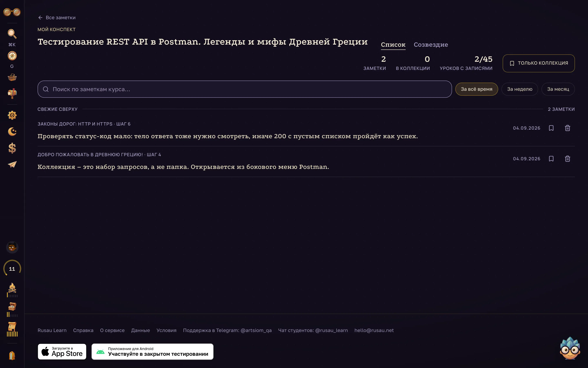This screenshot has width=588, height=368.
Task: Open the basket icon in sidebar
Action: (x=12, y=77)
